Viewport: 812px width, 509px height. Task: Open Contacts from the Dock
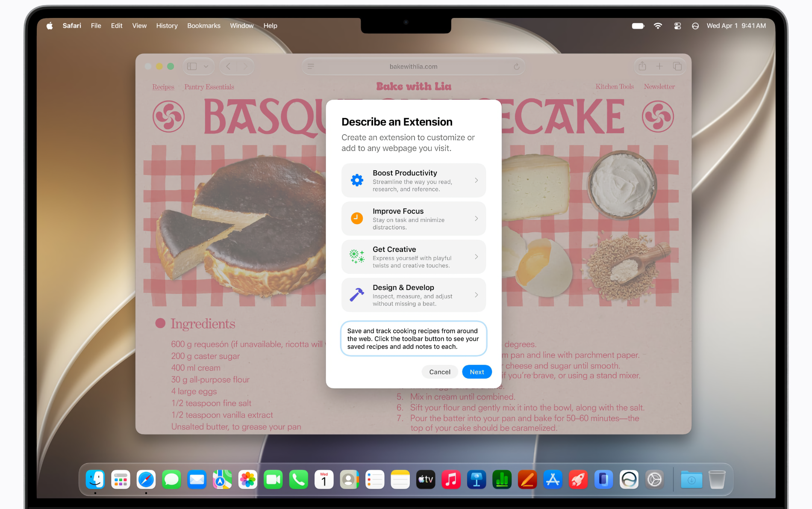tap(350, 479)
